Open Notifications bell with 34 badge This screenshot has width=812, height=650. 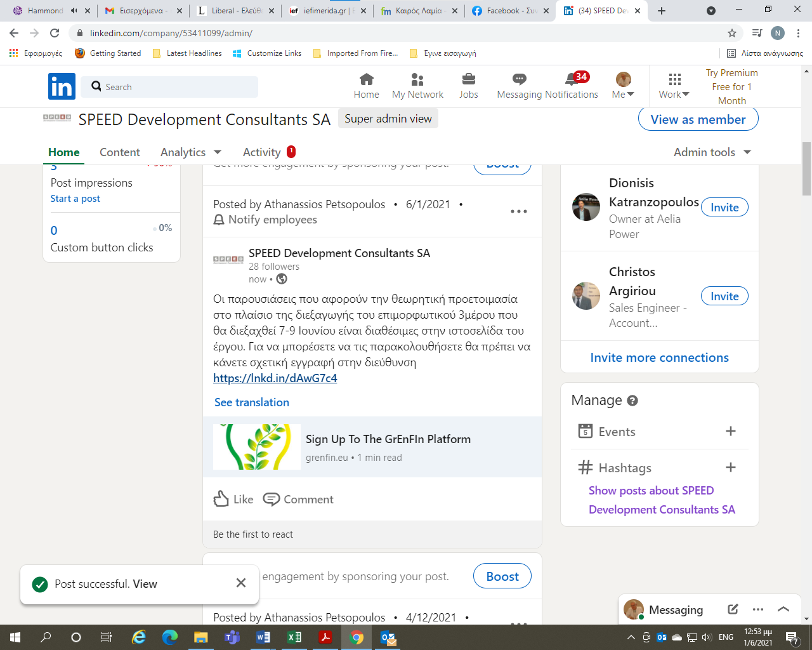572,86
